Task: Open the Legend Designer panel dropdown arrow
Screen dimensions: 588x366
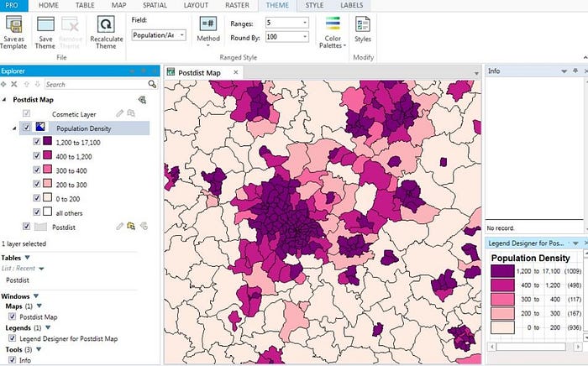Action: click(575, 243)
